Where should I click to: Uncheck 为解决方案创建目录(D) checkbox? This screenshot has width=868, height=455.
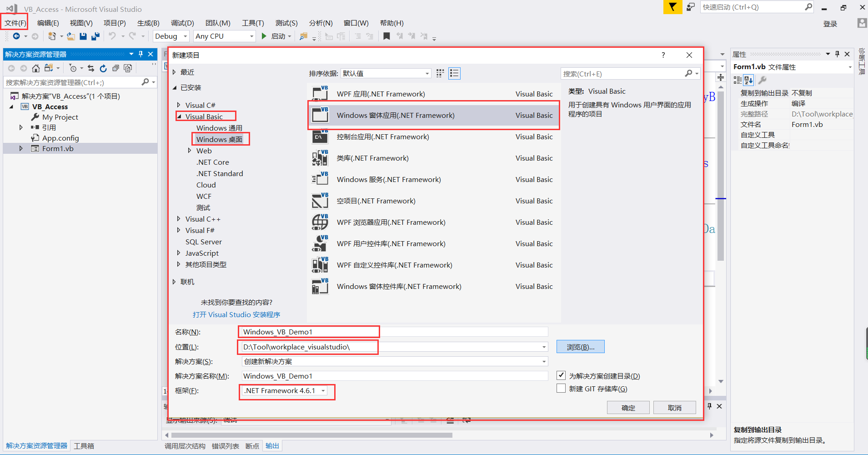click(x=562, y=375)
